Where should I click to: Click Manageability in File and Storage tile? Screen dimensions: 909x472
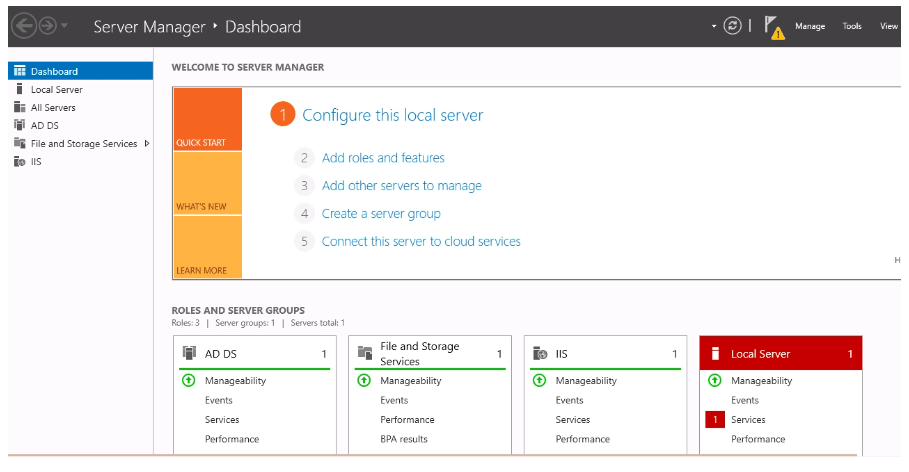click(x=411, y=380)
